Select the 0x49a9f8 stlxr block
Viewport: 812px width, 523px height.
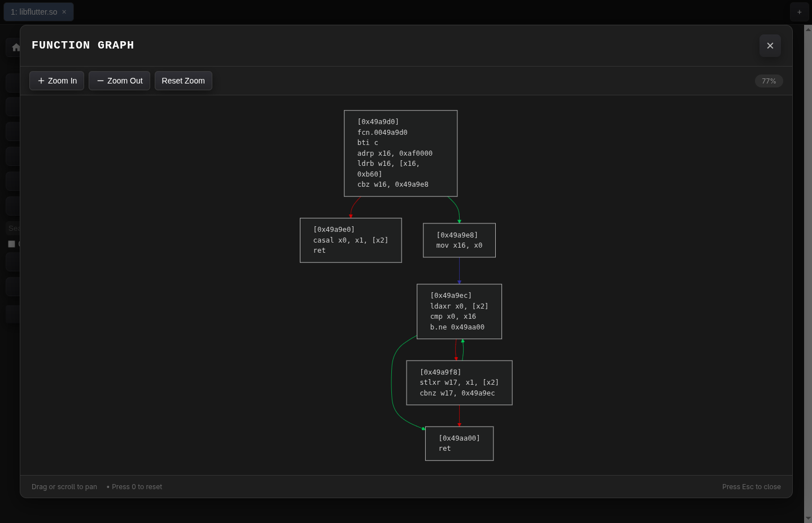459,383
